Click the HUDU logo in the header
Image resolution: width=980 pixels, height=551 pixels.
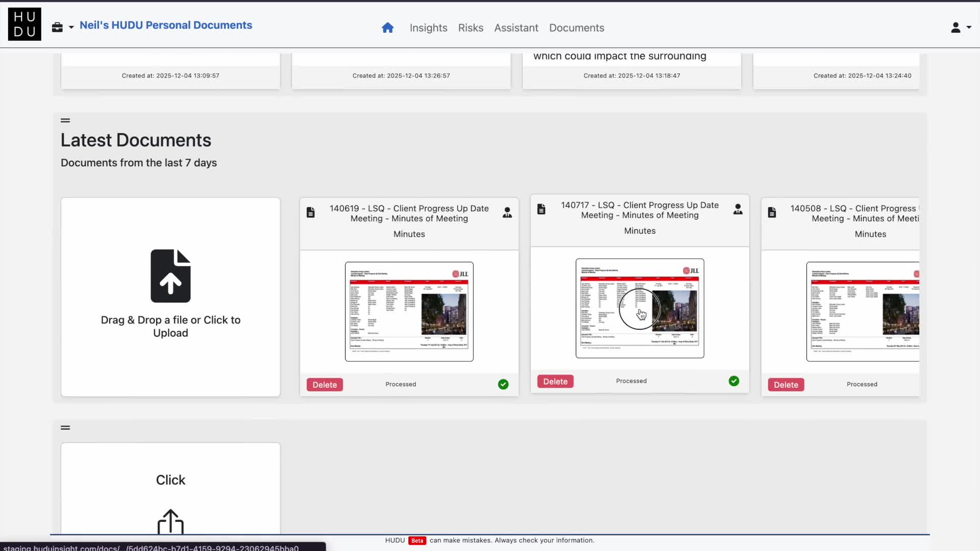[x=24, y=24]
